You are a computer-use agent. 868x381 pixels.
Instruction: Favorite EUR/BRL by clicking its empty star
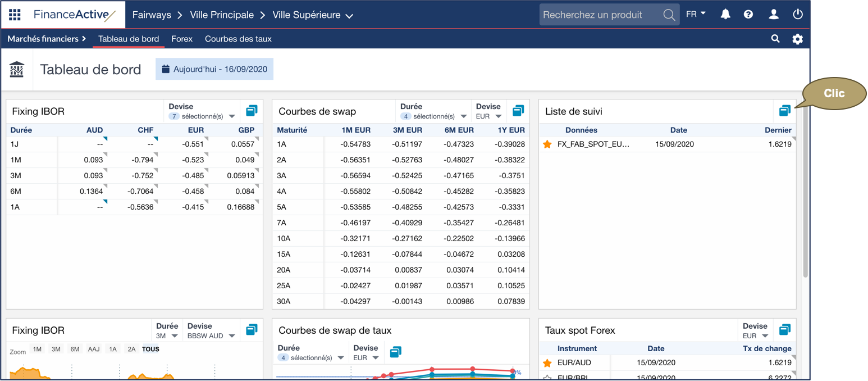click(547, 377)
